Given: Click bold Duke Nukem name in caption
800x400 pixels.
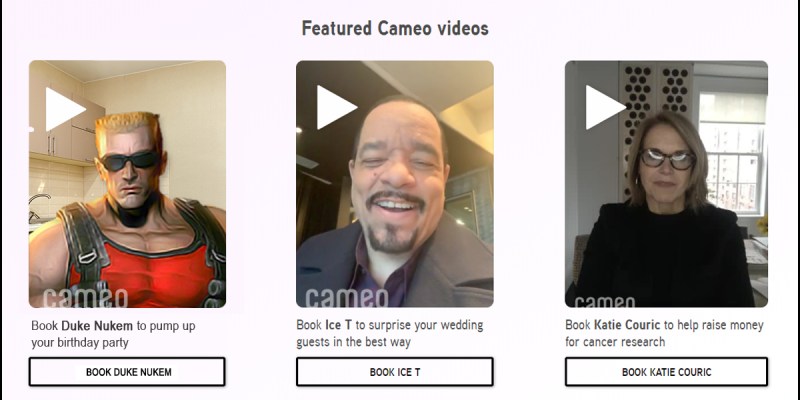Looking at the screenshot, I should 97,326.
